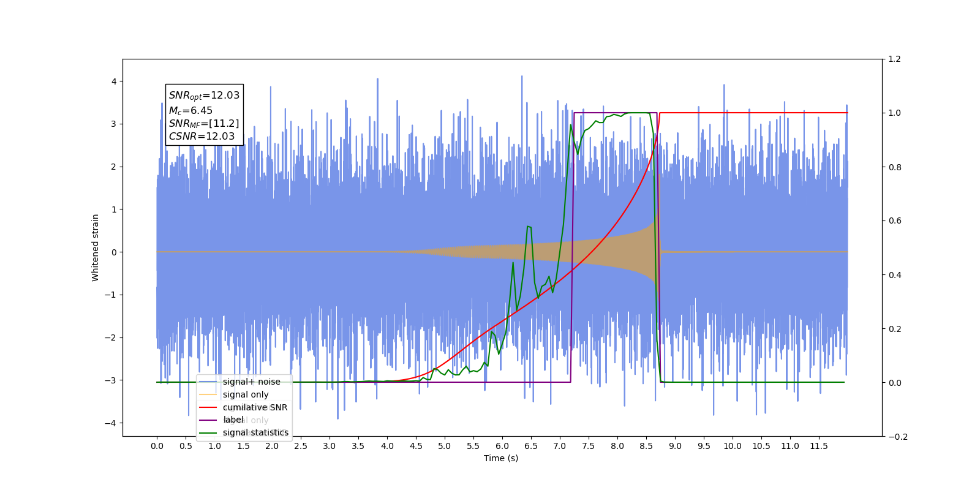
Task: Click the CSNR=12.03 annotation text
Action: pos(202,137)
